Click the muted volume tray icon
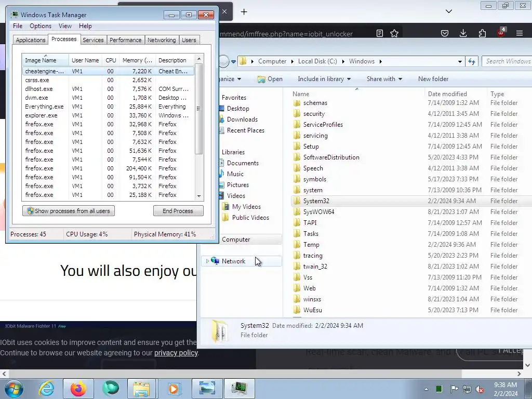Image resolution: width=532 pixels, height=399 pixels. tap(480, 389)
